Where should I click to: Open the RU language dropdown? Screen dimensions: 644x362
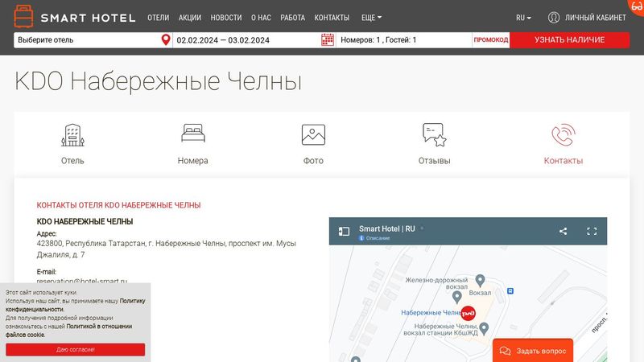pyautogui.click(x=523, y=17)
